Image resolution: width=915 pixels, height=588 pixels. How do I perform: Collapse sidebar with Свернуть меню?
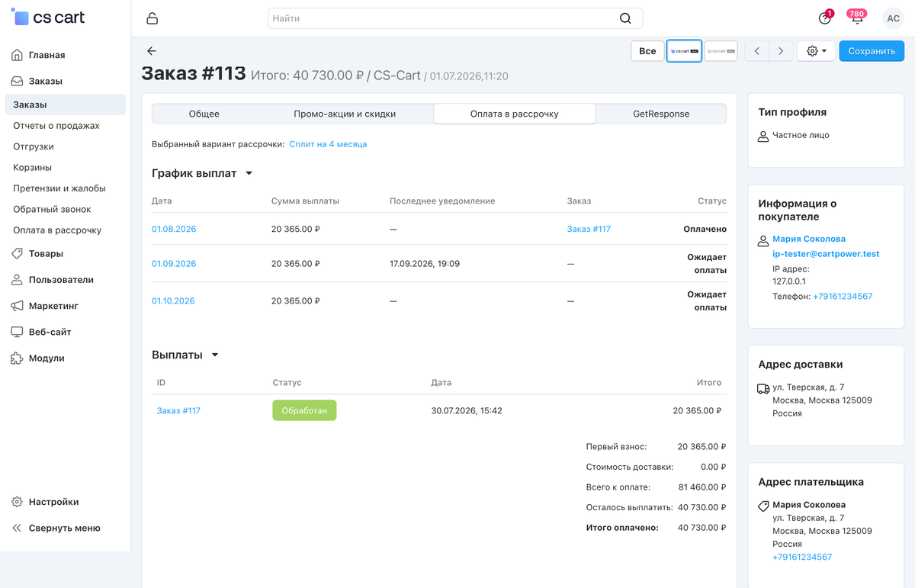[x=56, y=528]
